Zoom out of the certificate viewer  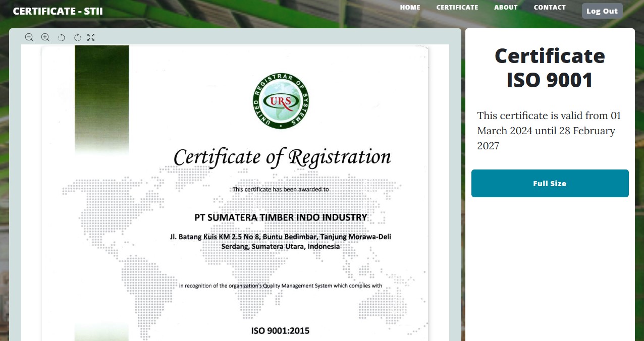click(29, 37)
